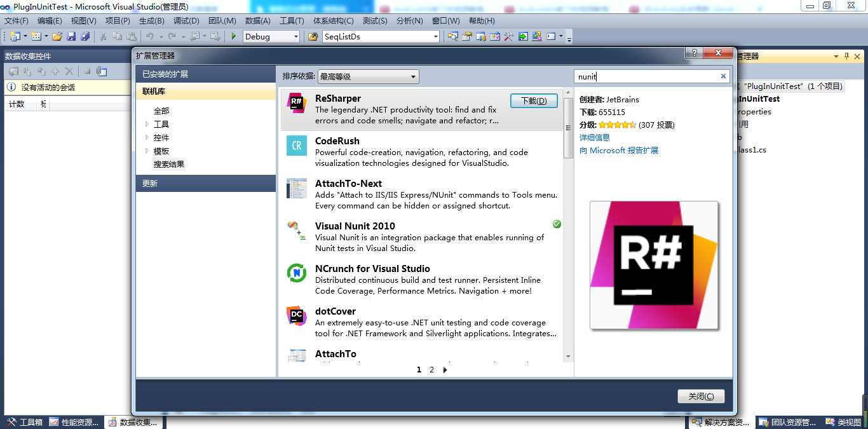Open the 工具(T) menu
Image resolution: width=868 pixels, height=429 pixels.
click(x=292, y=21)
